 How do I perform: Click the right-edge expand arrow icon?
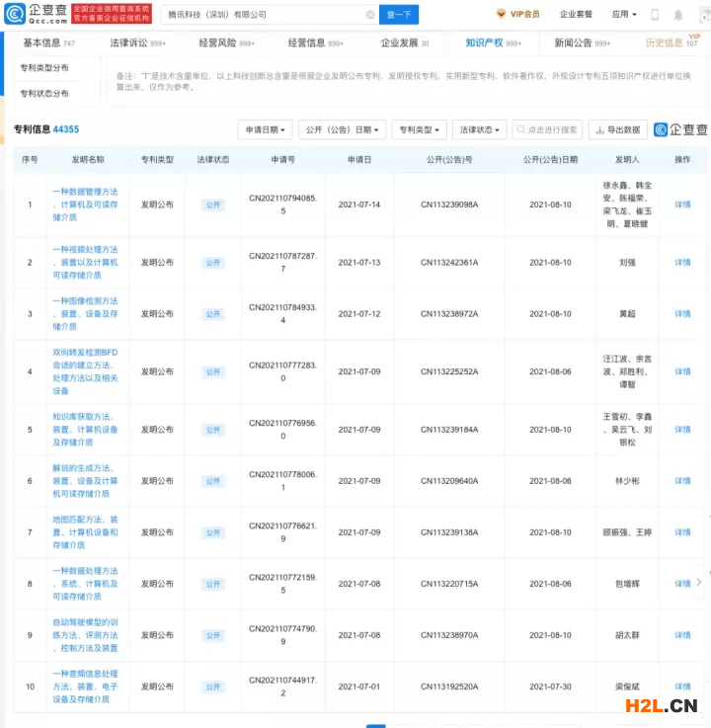(699, 583)
